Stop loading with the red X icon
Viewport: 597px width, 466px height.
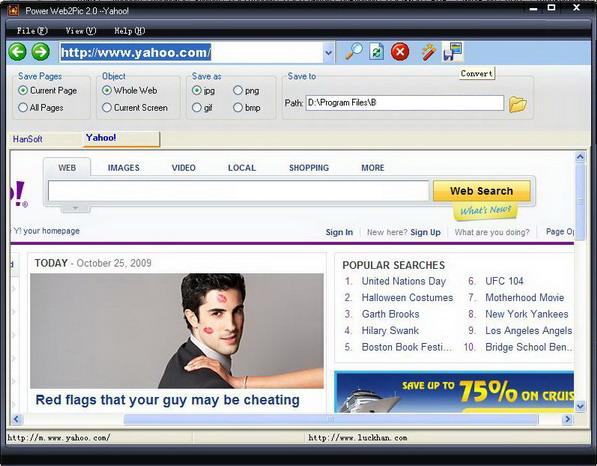click(400, 52)
